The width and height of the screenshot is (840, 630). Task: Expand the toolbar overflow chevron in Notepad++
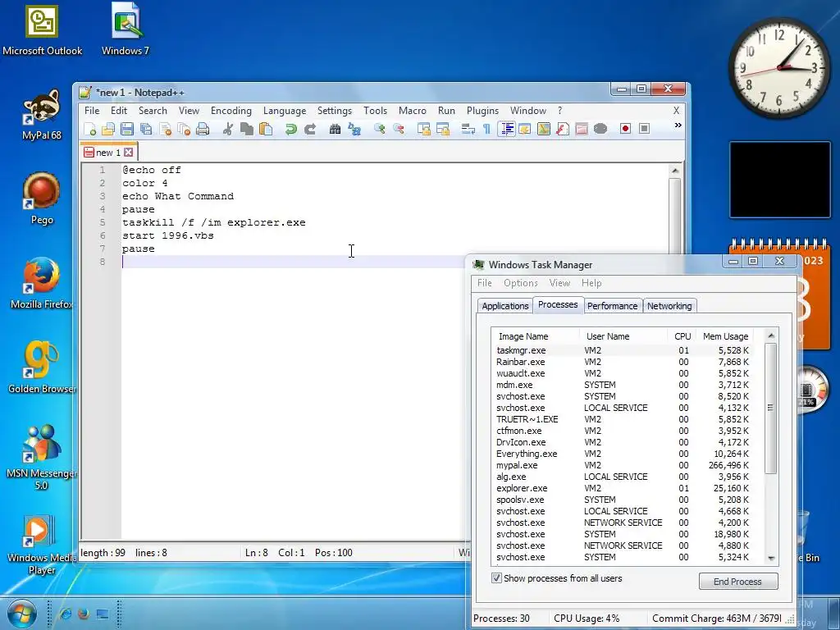(x=678, y=126)
